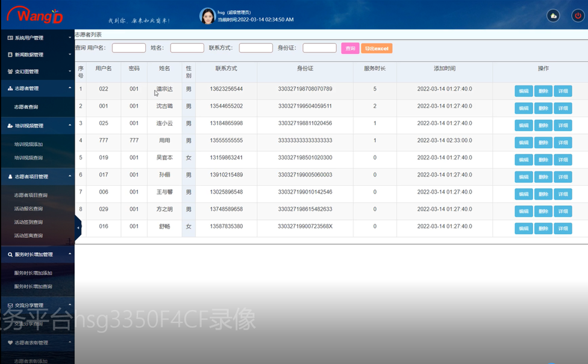Image resolution: width=588 pixels, height=364 pixels.
Task: Open the 活动报名查询 submenu item
Action: [x=28, y=209]
